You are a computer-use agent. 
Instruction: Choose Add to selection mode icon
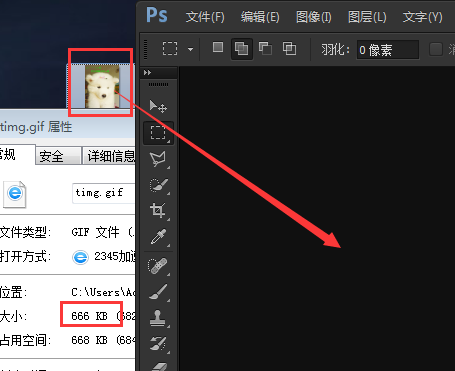pos(241,49)
